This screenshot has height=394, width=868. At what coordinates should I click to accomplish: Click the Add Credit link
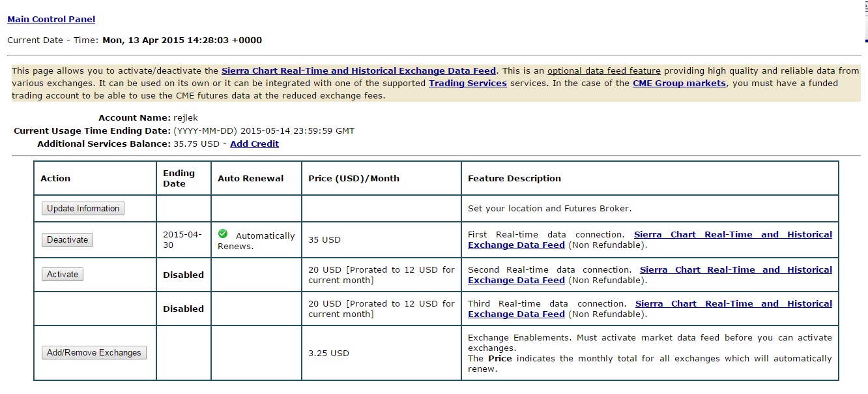254,144
